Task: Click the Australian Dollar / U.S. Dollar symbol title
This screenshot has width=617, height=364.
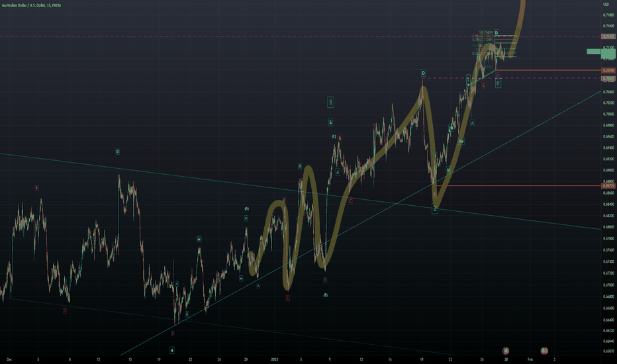Action: click(31, 5)
